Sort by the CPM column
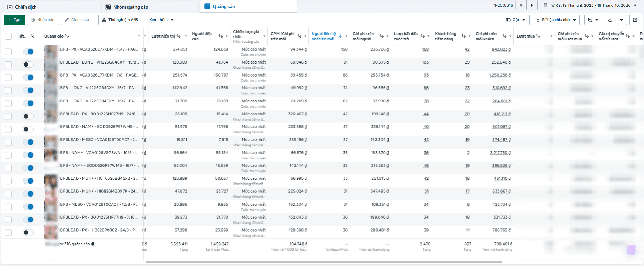Screen dimensions: 644x266 click(x=299, y=36)
